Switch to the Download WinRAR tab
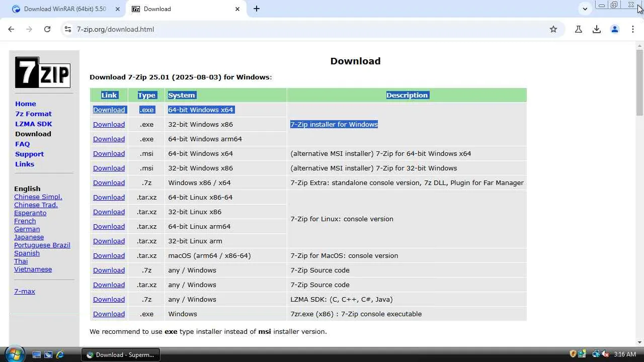644x362 pixels. [x=65, y=9]
